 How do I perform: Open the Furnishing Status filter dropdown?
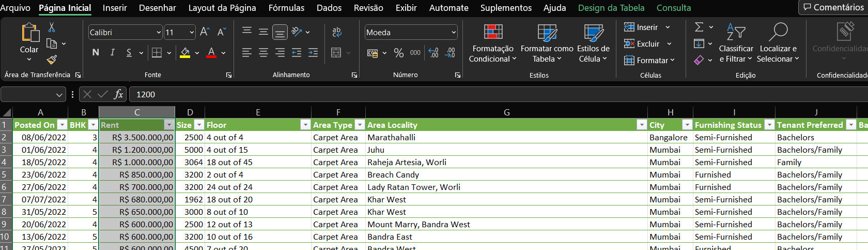769,125
